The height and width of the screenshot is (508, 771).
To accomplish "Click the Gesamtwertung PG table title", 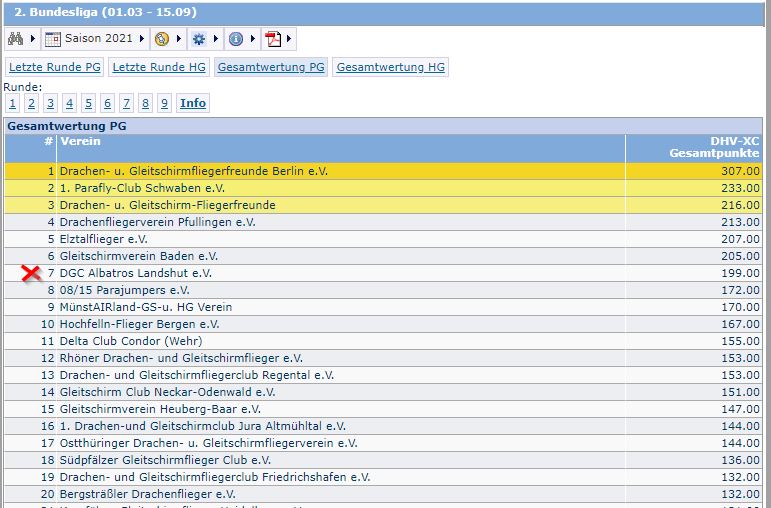I will click(67, 126).
